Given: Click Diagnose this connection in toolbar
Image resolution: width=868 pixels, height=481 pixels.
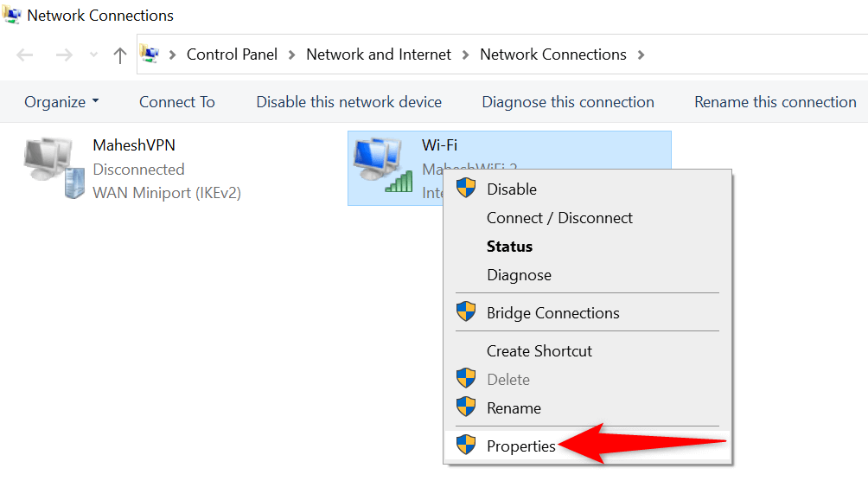Looking at the screenshot, I should tap(568, 102).
